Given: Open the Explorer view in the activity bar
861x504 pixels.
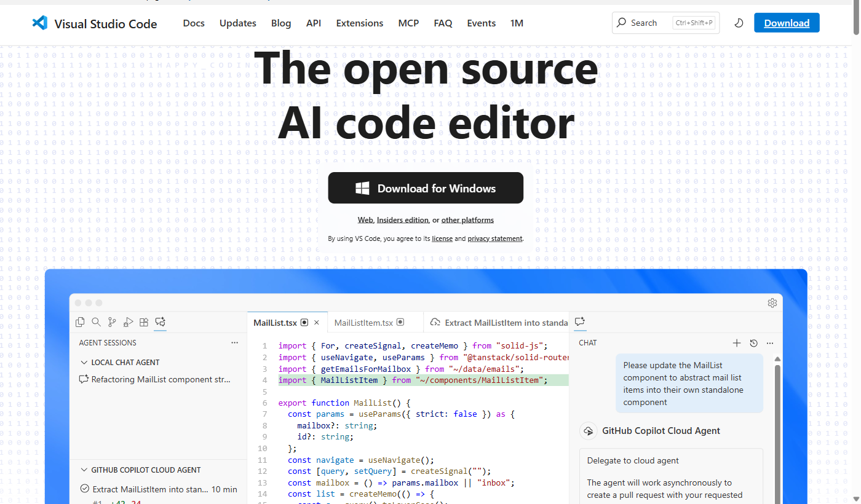Looking at the screenshot, I should 80,321.
